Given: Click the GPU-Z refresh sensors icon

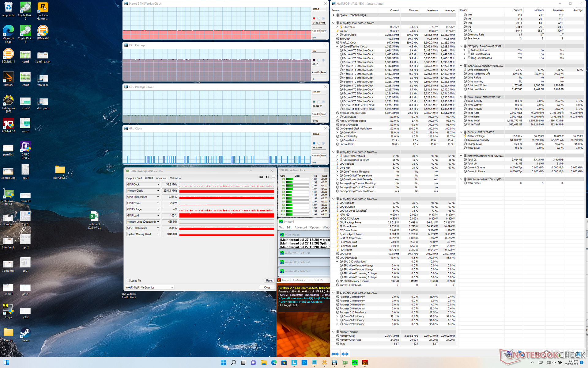Looking at the screenshot, I should [267, 177].
